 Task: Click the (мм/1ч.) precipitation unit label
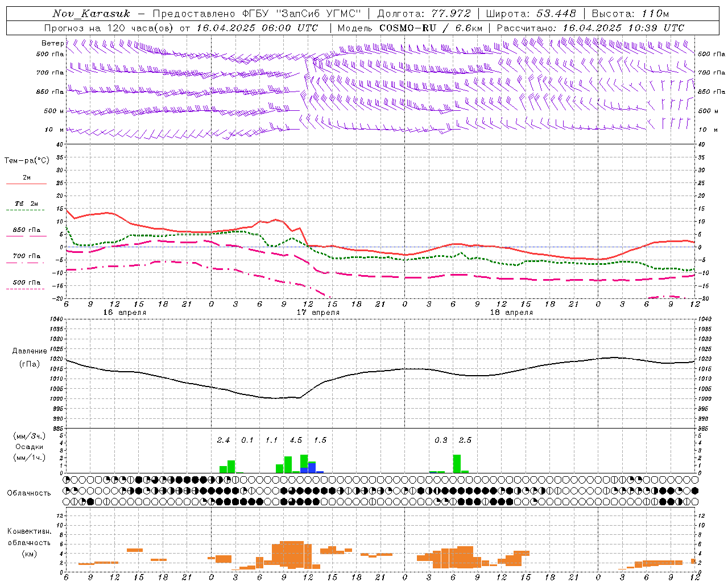[29, 458]
